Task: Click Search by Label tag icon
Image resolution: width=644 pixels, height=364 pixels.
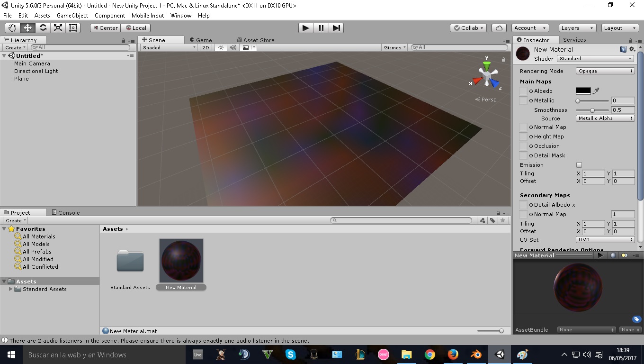Action: 492,220
